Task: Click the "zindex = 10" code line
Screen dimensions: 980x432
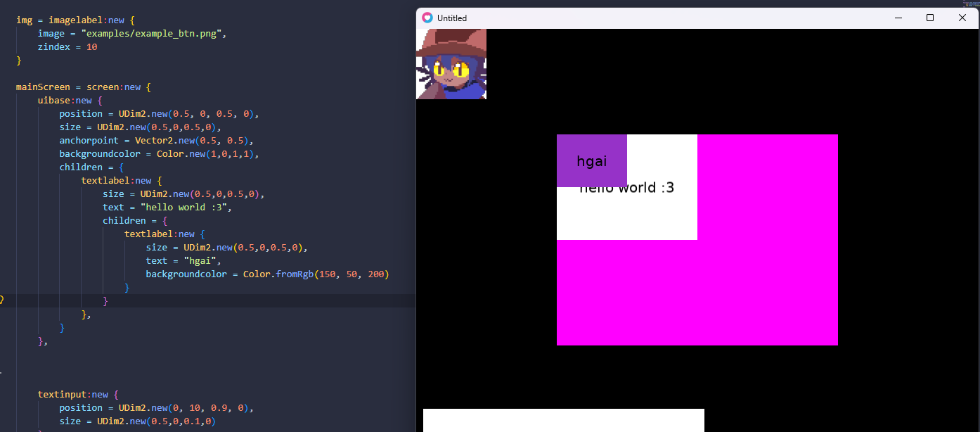Action: click(67, 47)
